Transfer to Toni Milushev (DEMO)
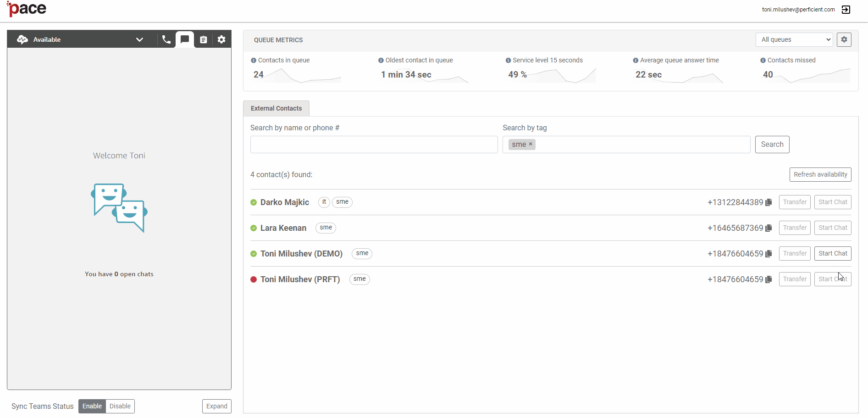 tap(795, 253)
